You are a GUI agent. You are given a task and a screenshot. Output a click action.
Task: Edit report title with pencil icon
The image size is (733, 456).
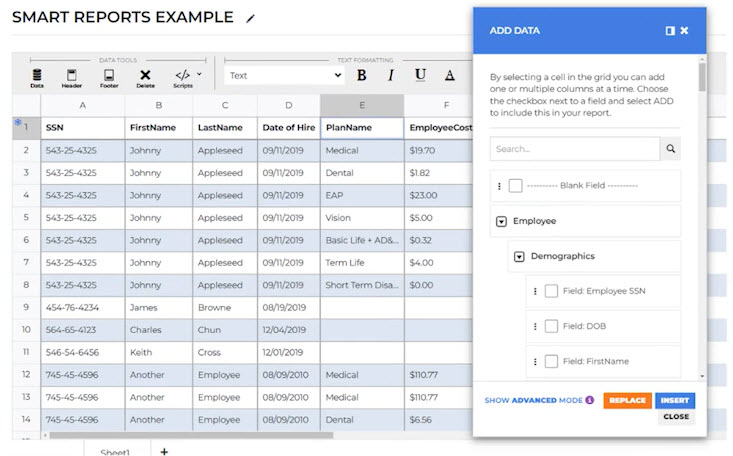click(x=251, y=18)
